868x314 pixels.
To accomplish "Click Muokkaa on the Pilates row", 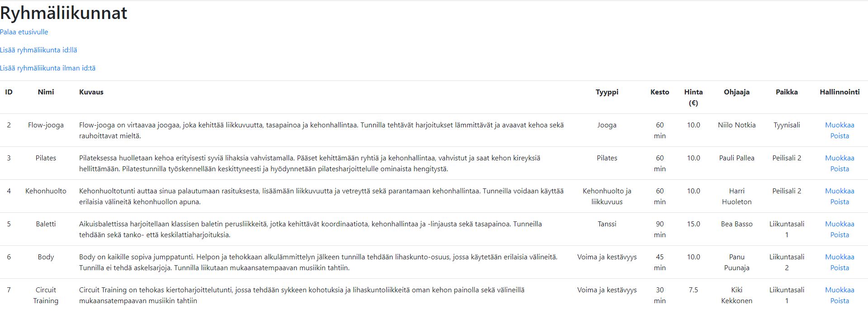I will [840, 158].
